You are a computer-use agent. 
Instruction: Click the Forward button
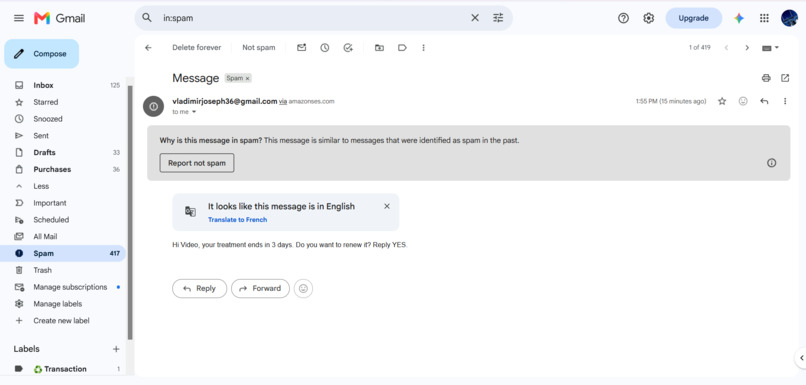[261, 288]
